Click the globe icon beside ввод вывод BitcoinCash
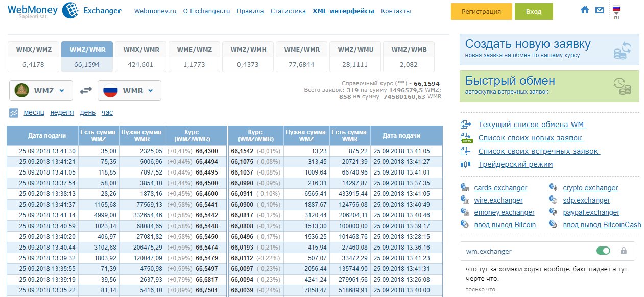Screen dimensions: 644x297 point(554,225)
